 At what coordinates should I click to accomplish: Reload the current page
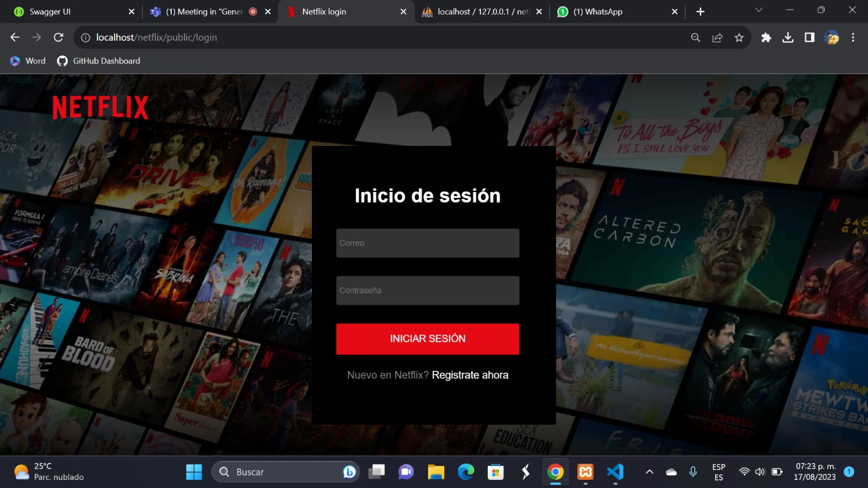[x=59, y=37]
